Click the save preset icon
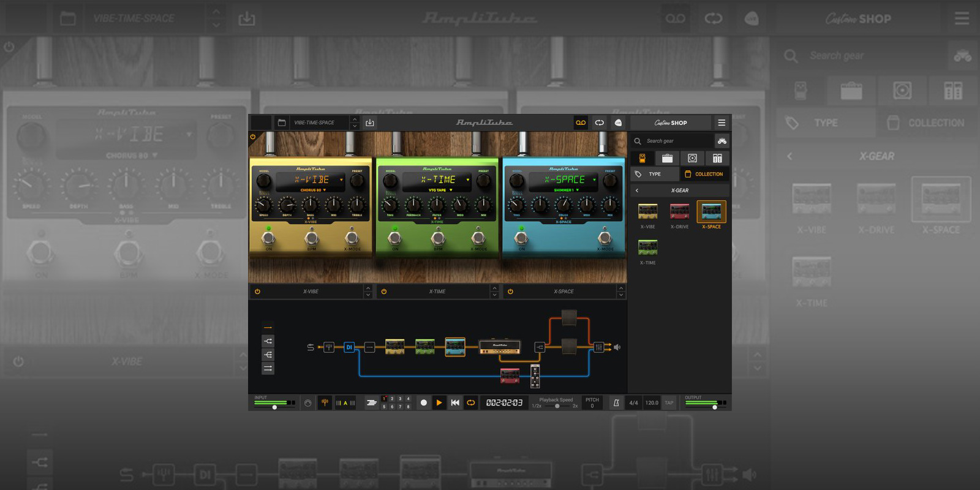Screen dimensions: 980x490 click(370, 123)
